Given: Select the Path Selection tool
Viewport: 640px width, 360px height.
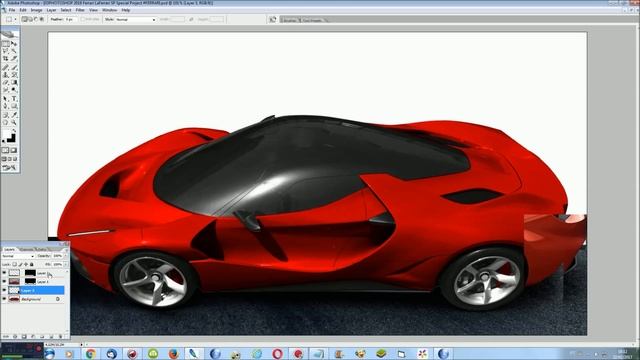Looking at the screenshot, I should [x=5, y=99].
